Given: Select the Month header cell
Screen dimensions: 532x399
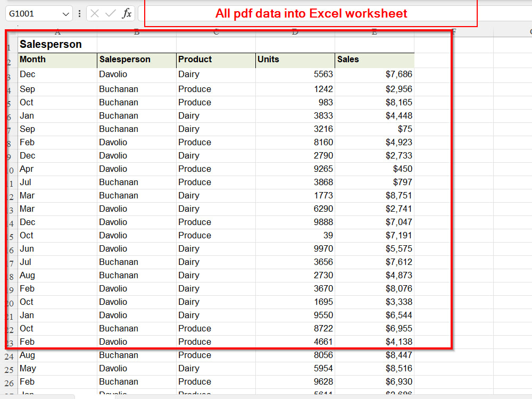Looking at the screenshot, I should tap(57, 60).
